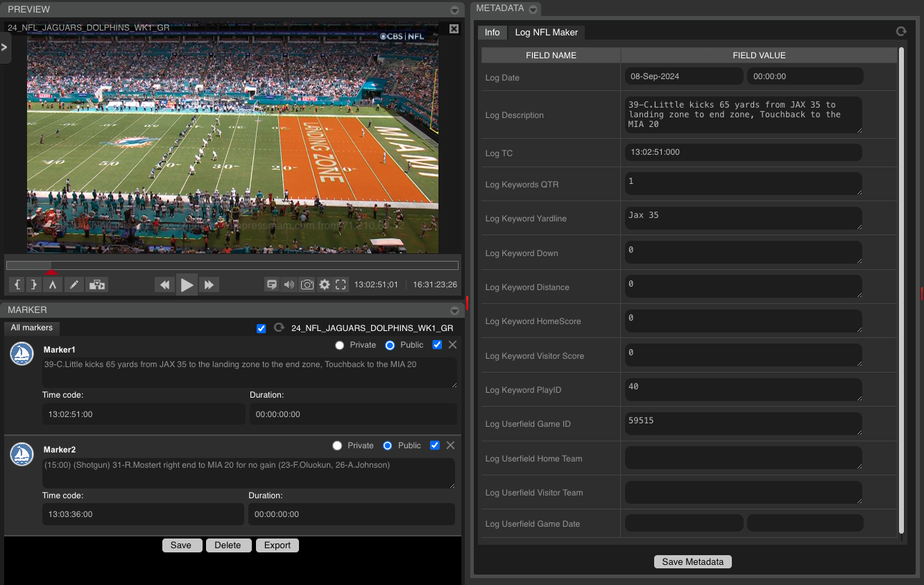Click the clip export icon beside pencil
This screenshot has width=924, height=585.
96,285
